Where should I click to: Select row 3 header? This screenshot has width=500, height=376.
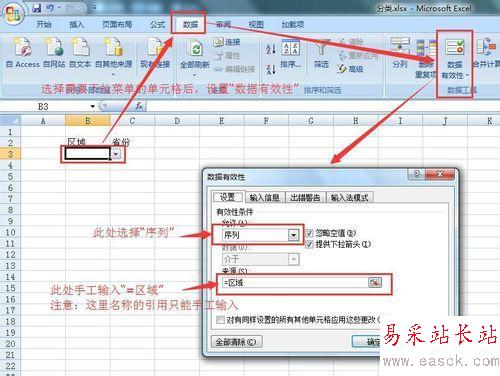point(10,154)
